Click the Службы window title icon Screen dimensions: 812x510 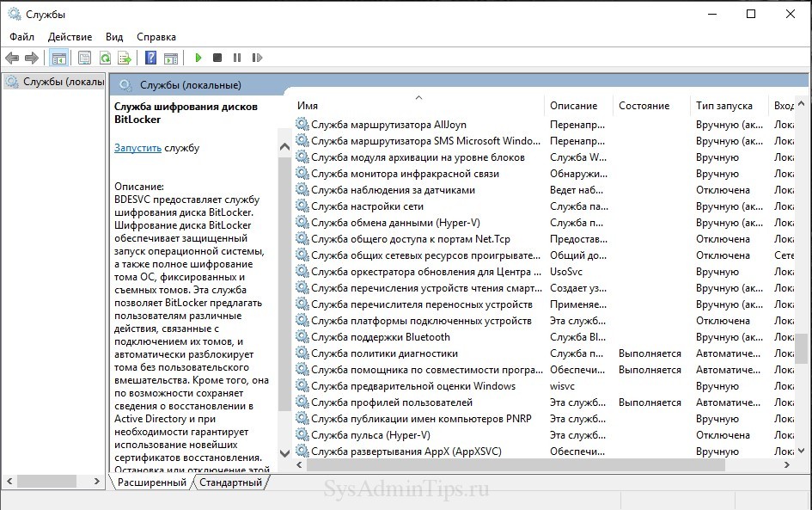[x=15, y=14]
